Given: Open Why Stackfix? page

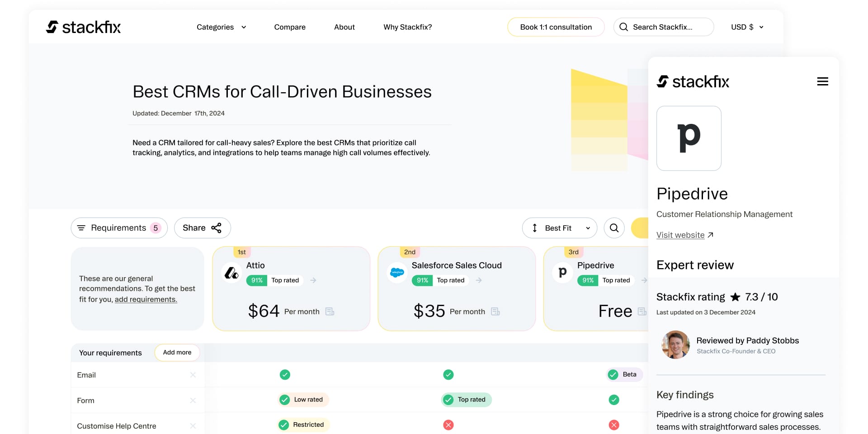Looking at the screenshot, I should (x=408, y=27).
